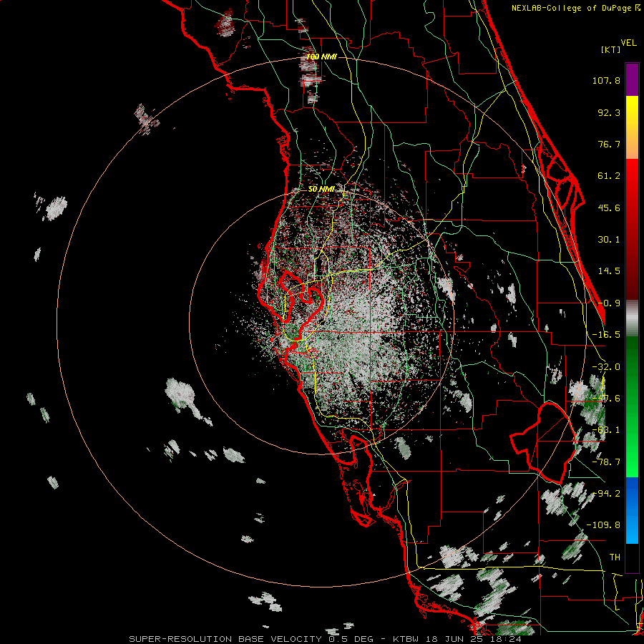Click the 107.8 velocity scale value
Image resolution: width=644 pixels, height=644 pixels.
tap(606, 80)
